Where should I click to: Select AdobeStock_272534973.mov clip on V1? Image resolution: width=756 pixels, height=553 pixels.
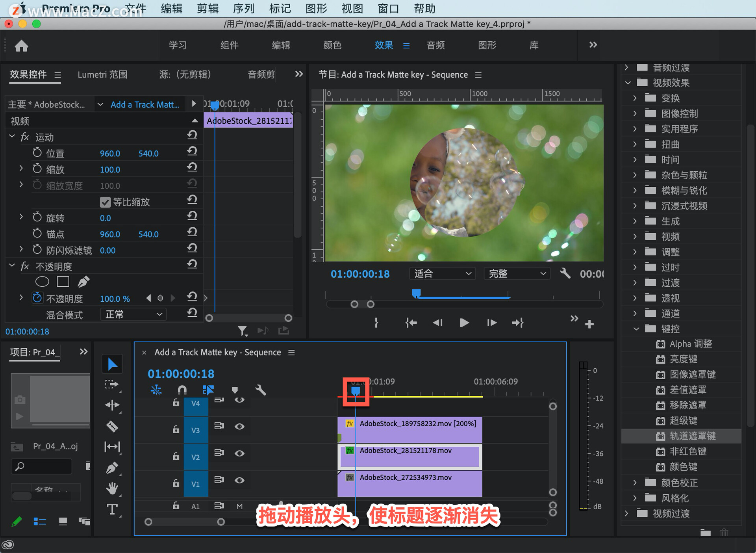409,484
